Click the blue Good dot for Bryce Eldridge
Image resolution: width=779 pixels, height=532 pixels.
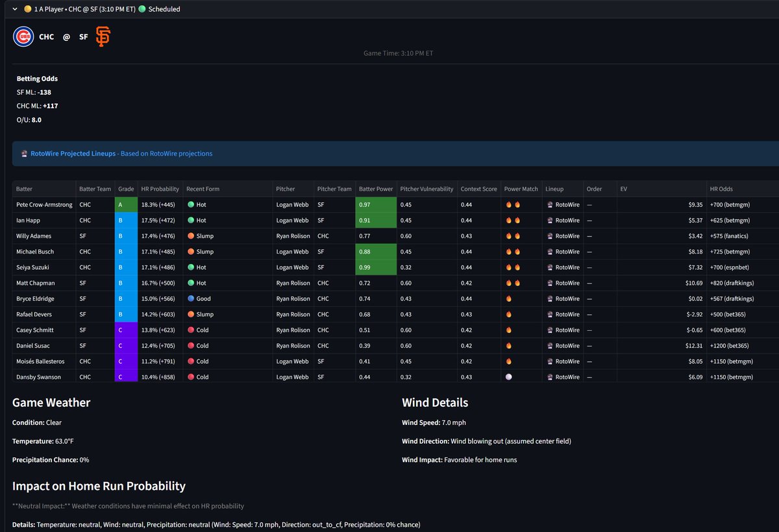pos(190,298)
